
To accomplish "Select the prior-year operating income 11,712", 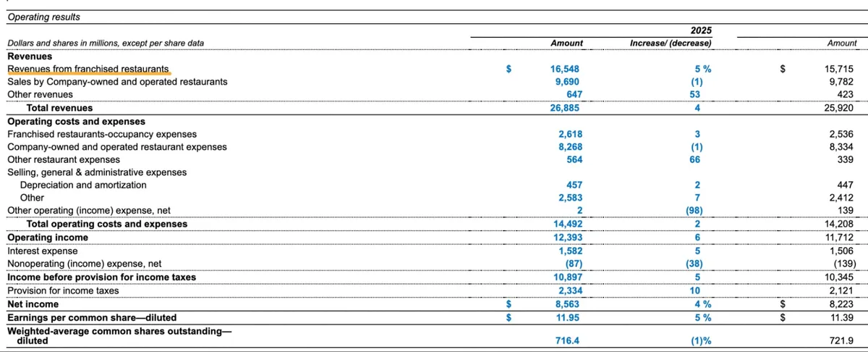I will [839, 237].
